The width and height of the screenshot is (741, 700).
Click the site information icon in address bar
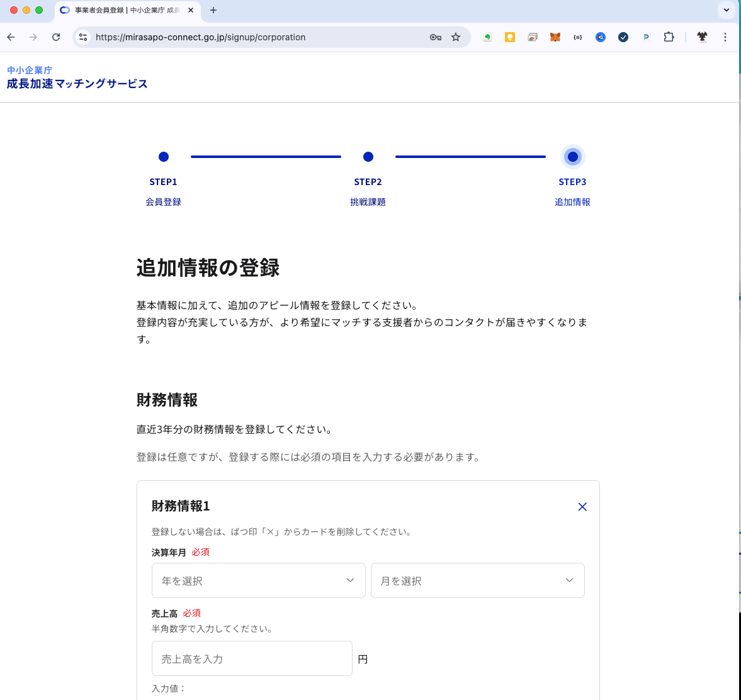coord(83,37)
